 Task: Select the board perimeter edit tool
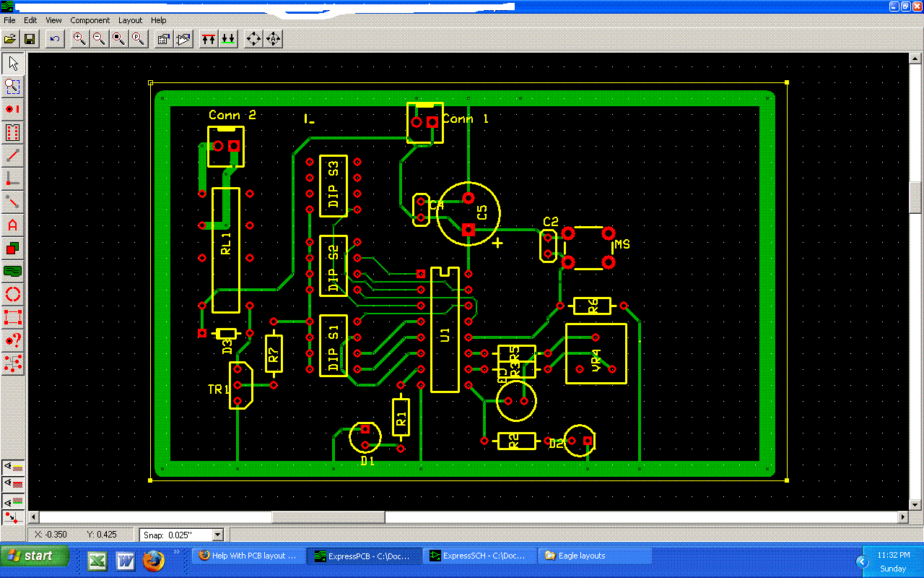(13, 317)
